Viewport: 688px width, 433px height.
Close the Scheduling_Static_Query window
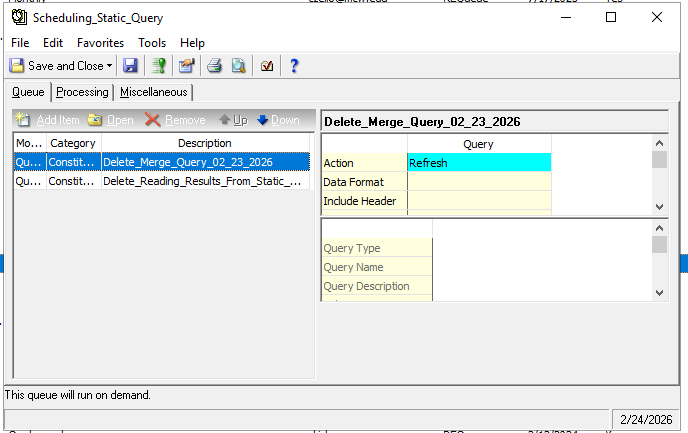[x=657, y=18]
